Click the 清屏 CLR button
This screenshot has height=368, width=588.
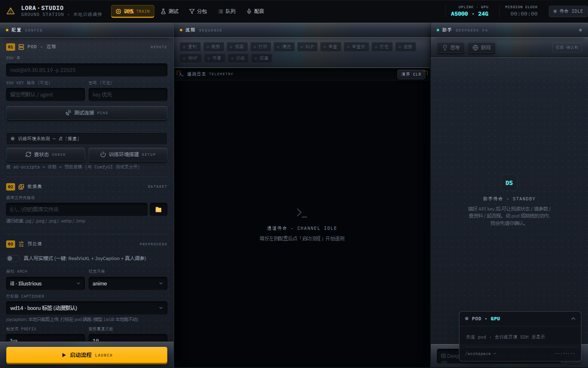[411, 74]
